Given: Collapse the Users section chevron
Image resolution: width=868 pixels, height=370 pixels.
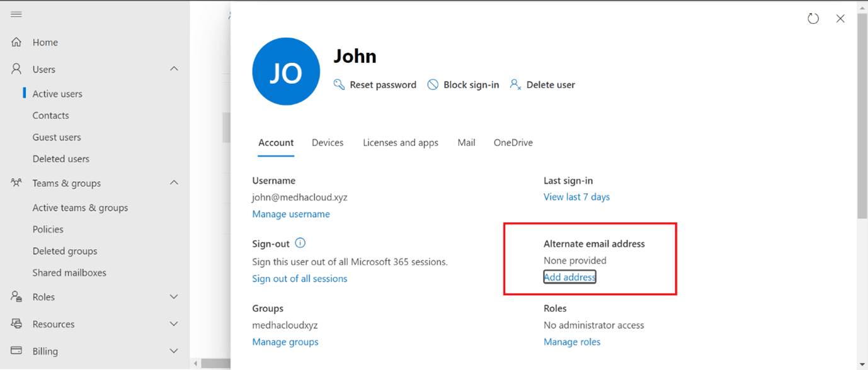Looking at the screenshot, I should tap(174, 69).
